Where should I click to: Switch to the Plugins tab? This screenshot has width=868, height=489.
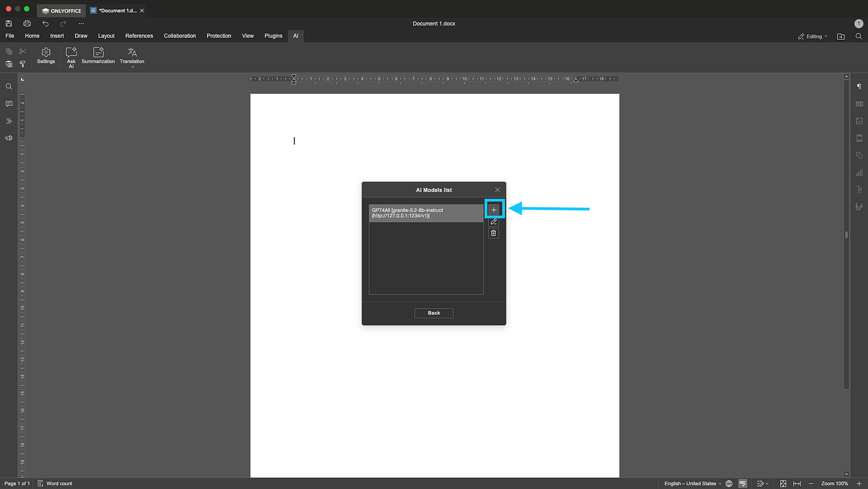click(273, 36)
